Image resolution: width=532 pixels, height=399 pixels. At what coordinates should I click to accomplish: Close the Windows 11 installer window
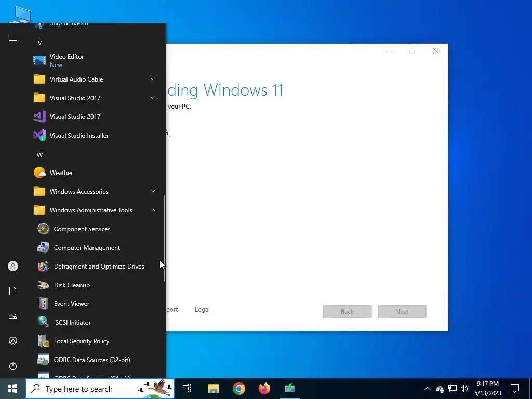tap(436, 51)
